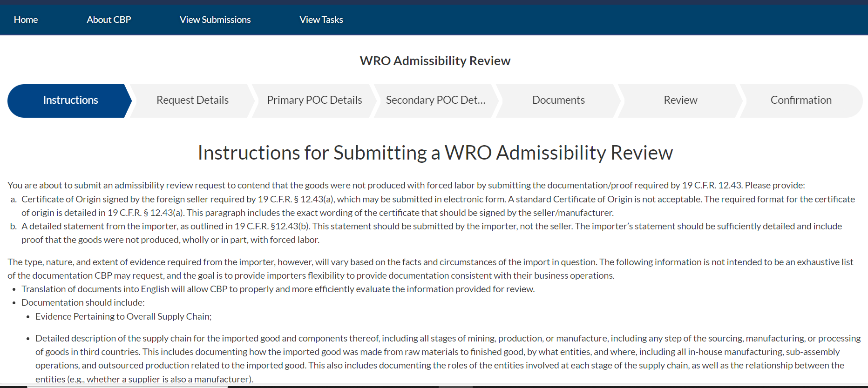
Task: Open View Submissions in navigation bar
Action: point(215,20)
